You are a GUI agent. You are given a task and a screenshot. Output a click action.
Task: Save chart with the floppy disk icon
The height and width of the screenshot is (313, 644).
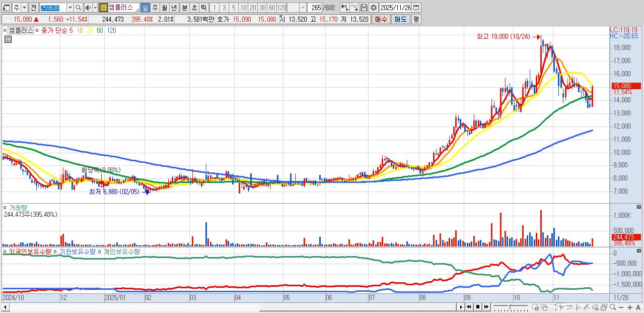click(364, 8)
